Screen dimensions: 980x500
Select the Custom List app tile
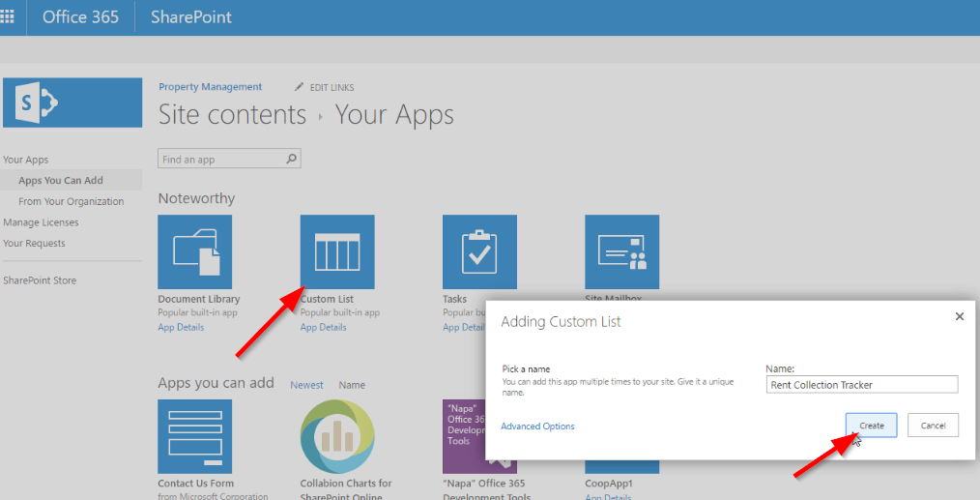337,252
